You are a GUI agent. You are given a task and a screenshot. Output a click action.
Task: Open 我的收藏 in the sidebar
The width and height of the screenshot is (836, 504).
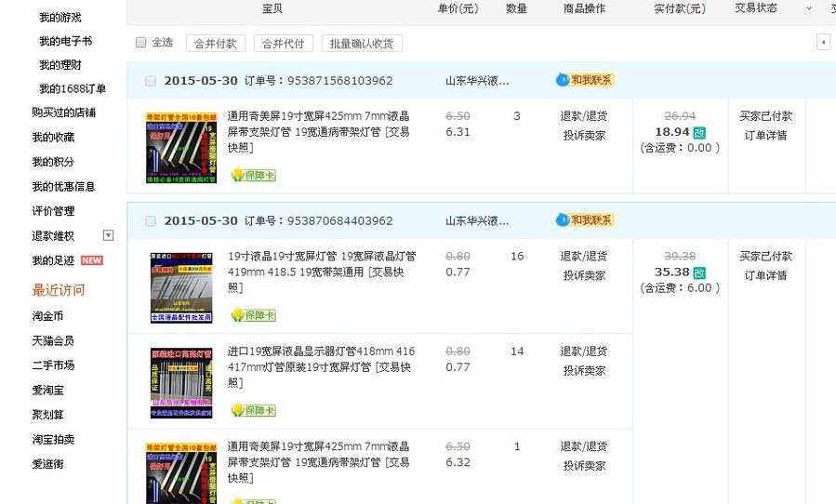pyautogui.click(x=53, y=137)
